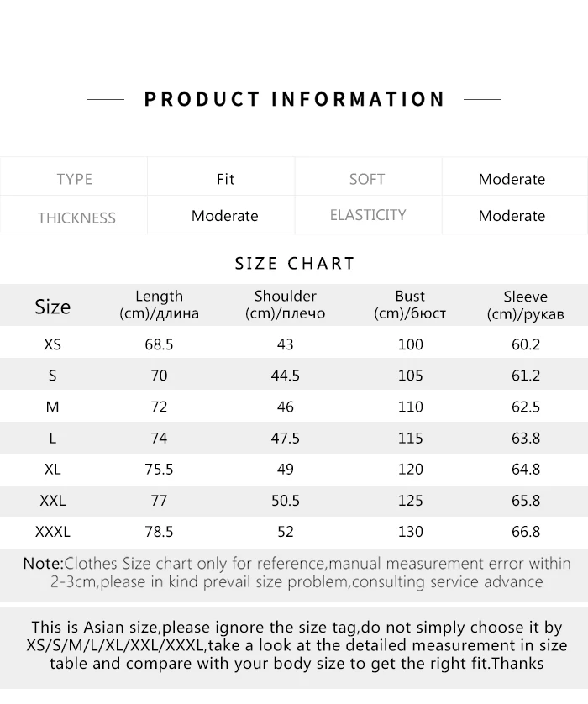588x704 pixels.
Task: Click the Note text about measurement error
Action: point(297,572)
